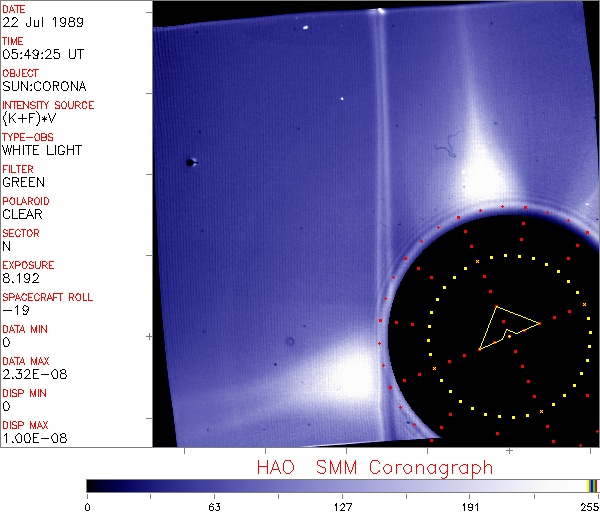This screenshot has height=512, width=600.
Task: Click the DATA MAX label
Action: click(26, 361)
